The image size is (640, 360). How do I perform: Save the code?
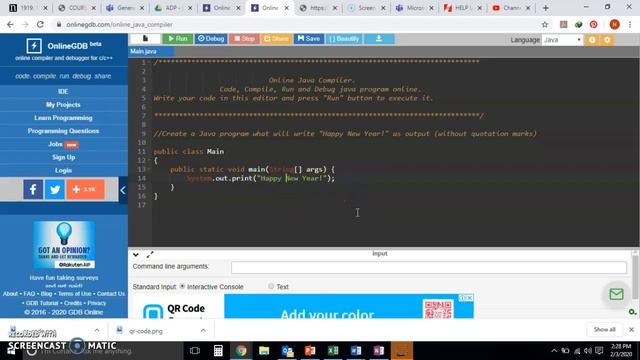(x=309, y=39)
